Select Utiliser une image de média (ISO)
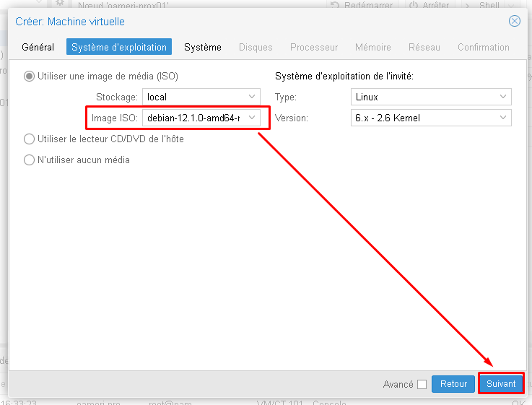532x405 pixels. 29,77
